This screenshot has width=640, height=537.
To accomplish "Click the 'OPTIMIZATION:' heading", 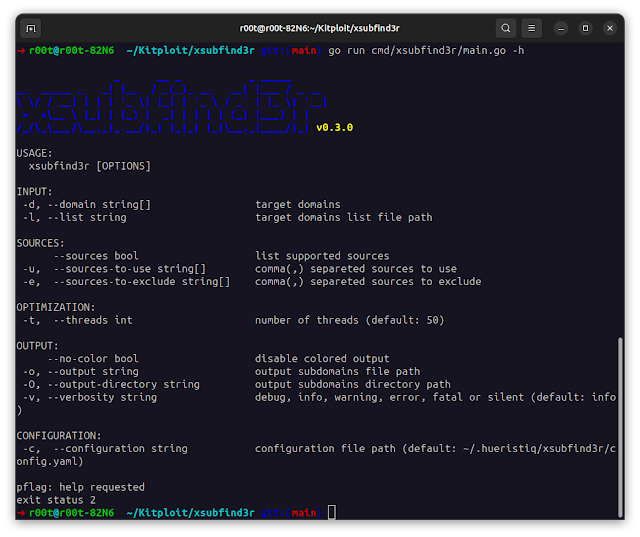I will [56, 307].
